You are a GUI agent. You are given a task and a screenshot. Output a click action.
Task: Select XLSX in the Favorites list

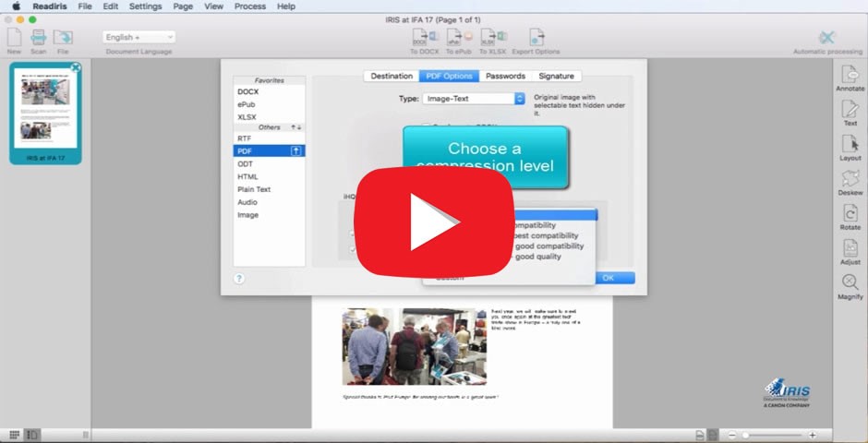coord(269,117)
